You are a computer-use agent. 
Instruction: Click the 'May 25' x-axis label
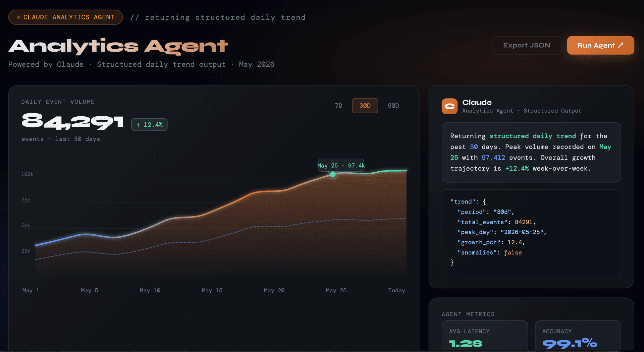(336, 290)
